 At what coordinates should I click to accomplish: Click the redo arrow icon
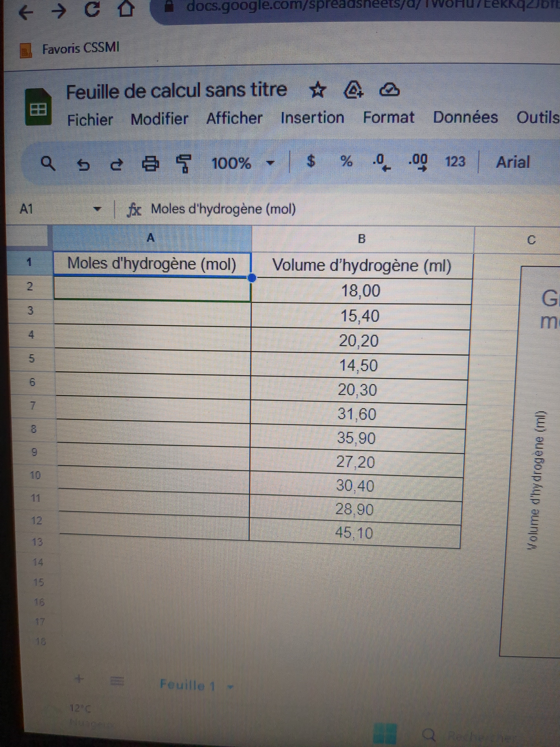click(117, 165)
